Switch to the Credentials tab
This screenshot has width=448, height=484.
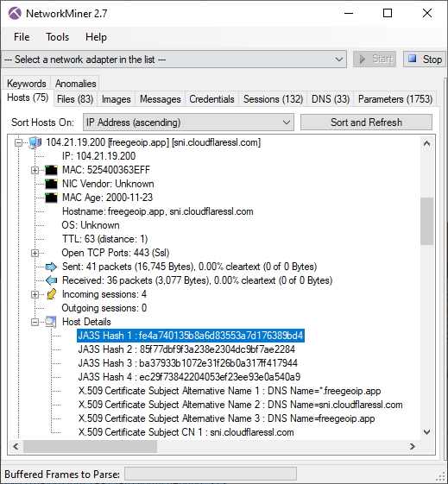pyautogui.click(x=211, y=99)
